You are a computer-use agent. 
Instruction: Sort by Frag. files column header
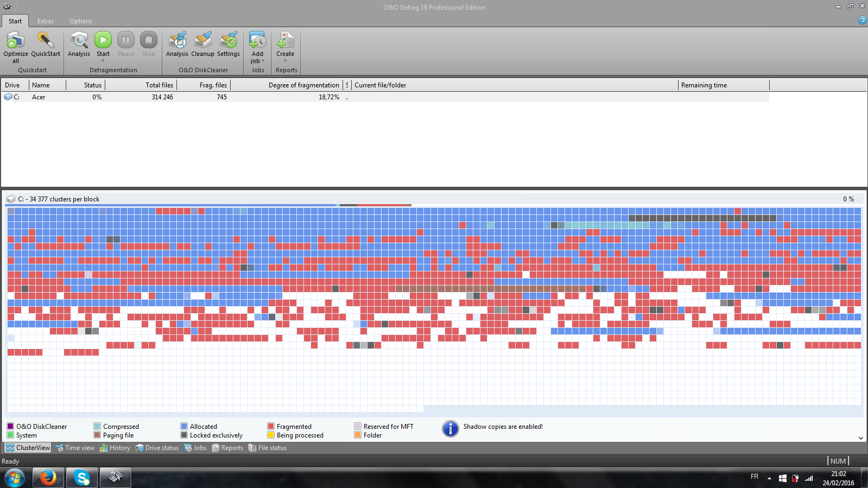click(204, 85)
